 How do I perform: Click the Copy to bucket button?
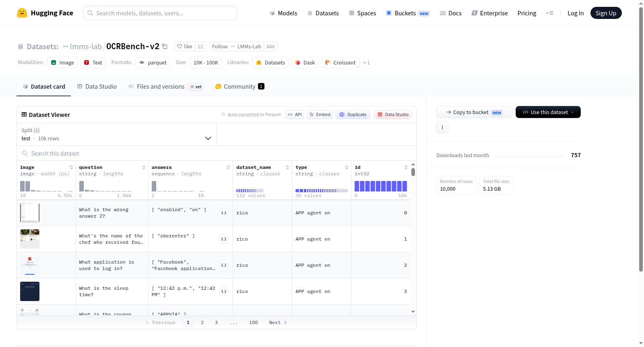click(474, 112)
